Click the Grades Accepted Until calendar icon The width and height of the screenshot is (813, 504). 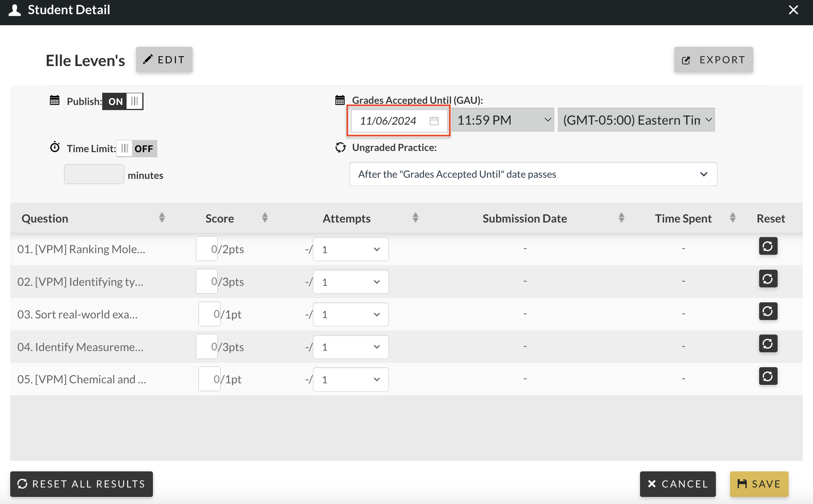(x=340, y=100)
